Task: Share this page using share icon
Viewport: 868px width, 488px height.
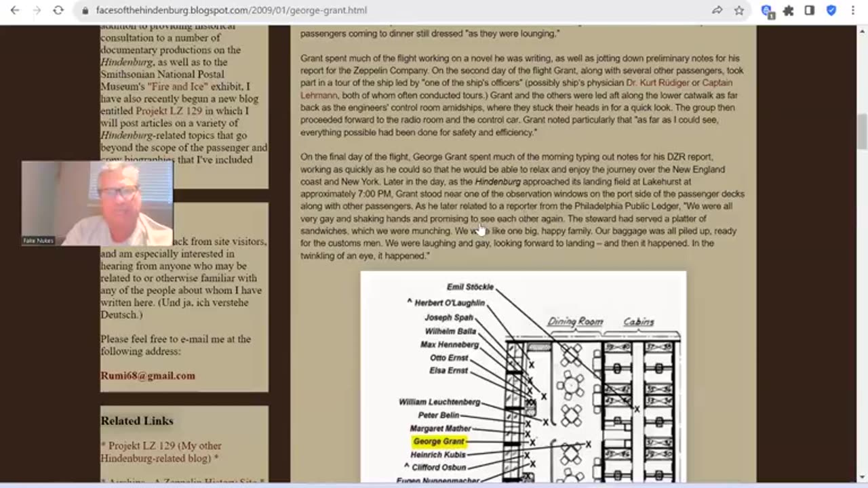Action: coord(717,10)
